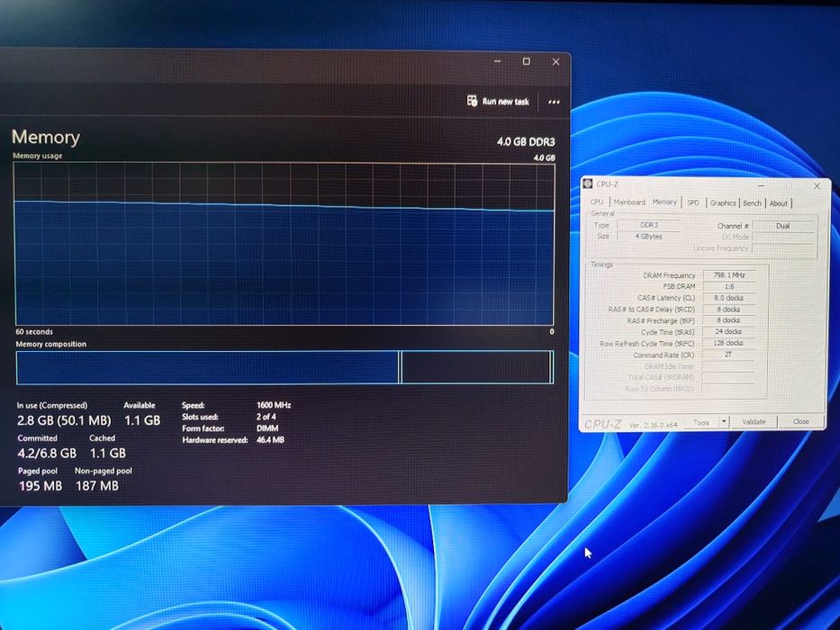840x630 pixels.
Task: Switch to the Graphics tab in CPU-Z
Action: tap(723, 203)
